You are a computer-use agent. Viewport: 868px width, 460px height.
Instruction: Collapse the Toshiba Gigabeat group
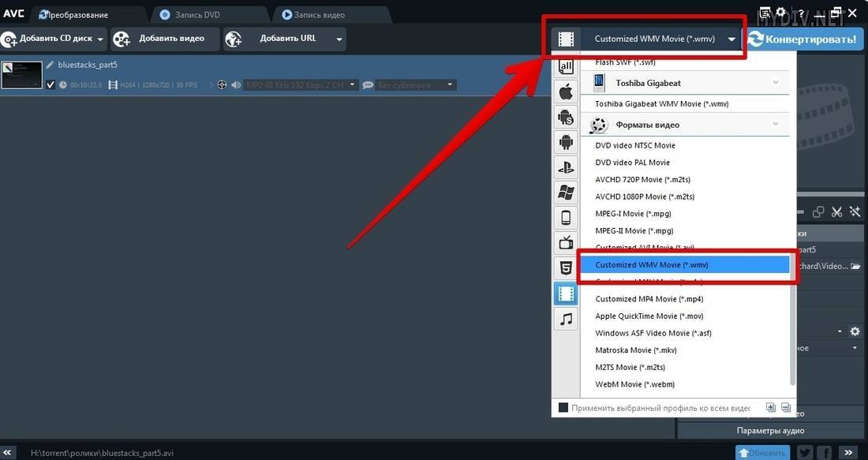pyautogui.click(x=776, y=83)
